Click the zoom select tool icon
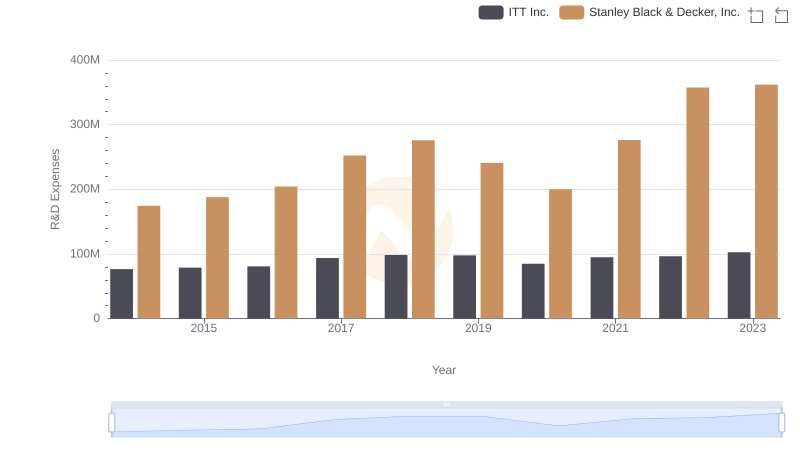800x461 pixels. [756, 15]
